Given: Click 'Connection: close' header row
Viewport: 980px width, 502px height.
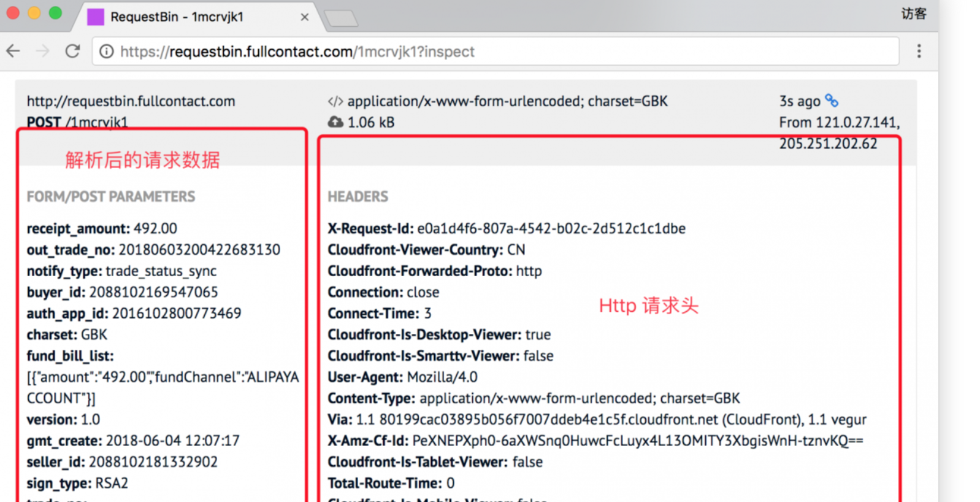Looking at the screenshot, I should (383, 292).
